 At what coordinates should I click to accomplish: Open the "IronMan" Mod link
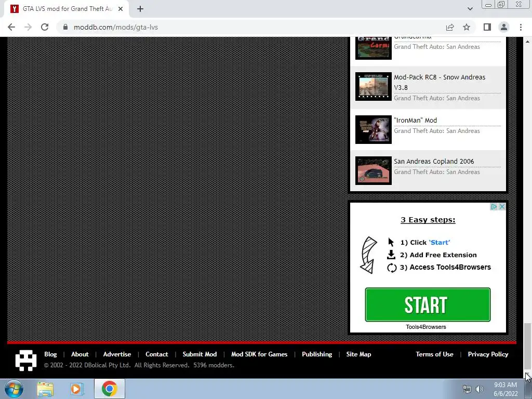tap(415, 121)
